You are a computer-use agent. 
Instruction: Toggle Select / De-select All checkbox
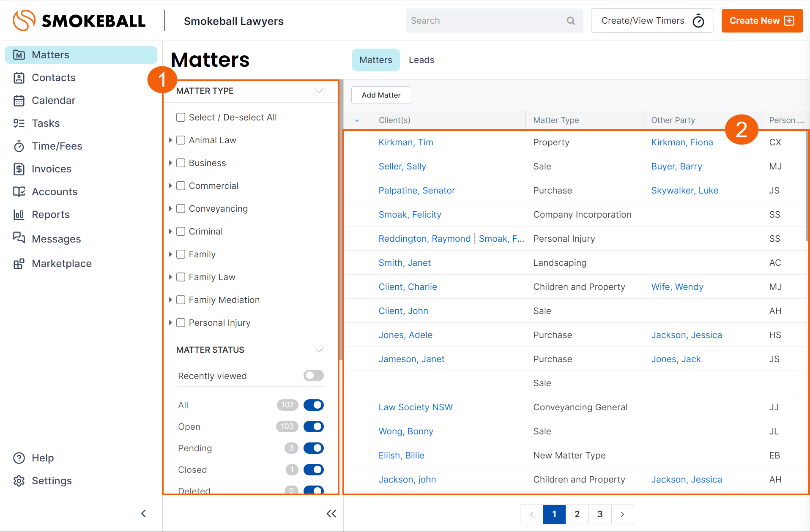point(181,117)
